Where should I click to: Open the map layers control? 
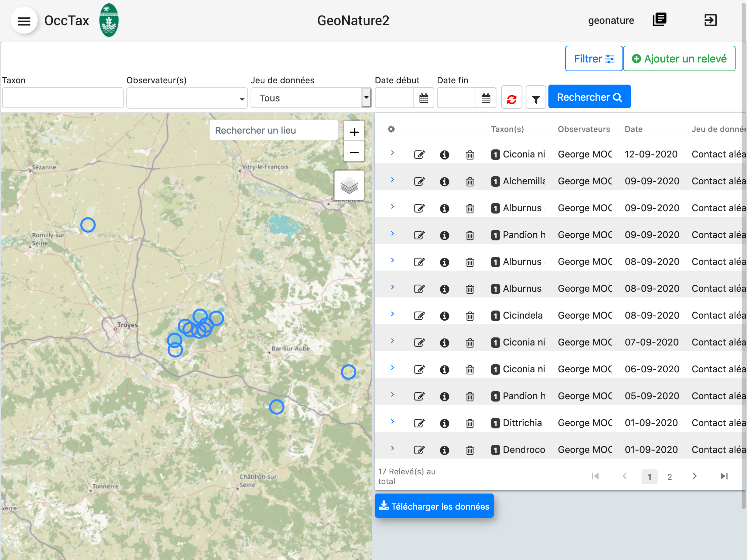pos(349,185)
